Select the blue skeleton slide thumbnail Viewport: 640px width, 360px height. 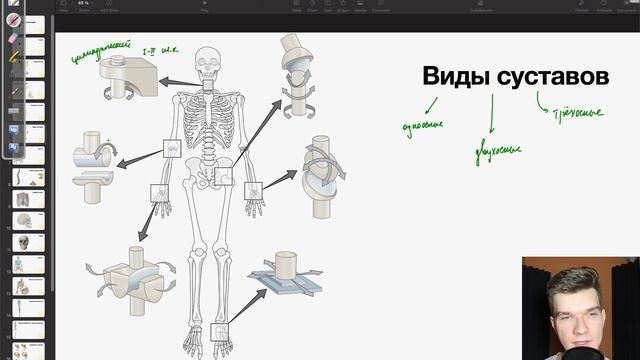(x=29, y=264)
